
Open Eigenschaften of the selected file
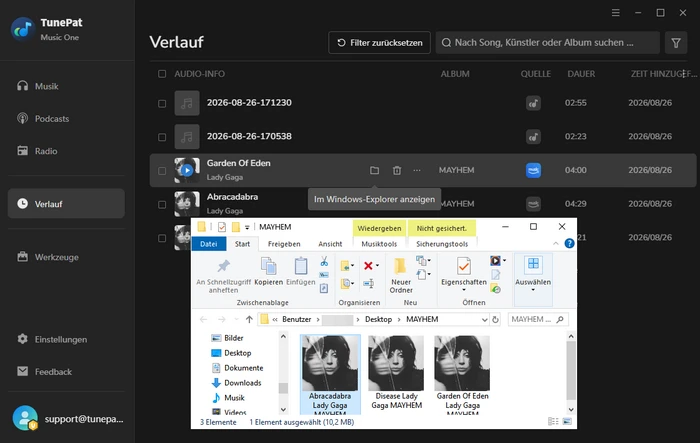464,273
